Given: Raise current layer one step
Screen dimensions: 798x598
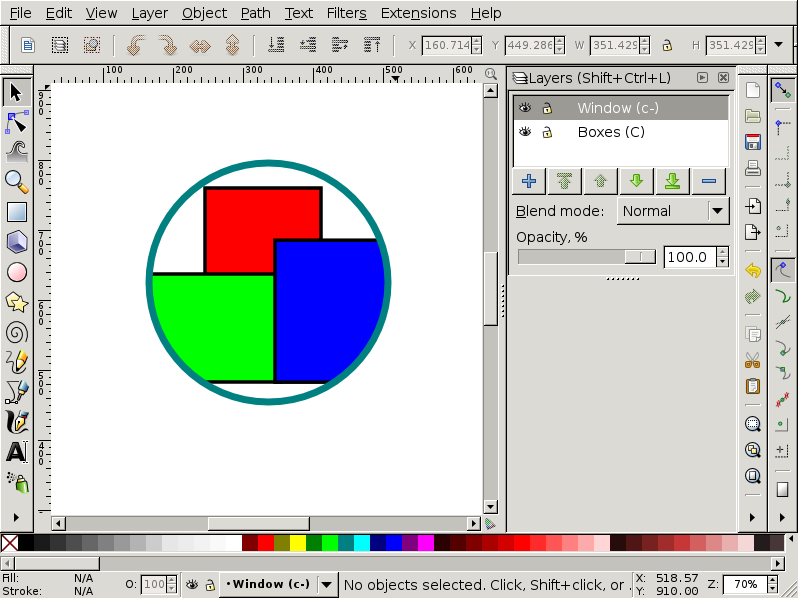Looking at the screenshot, I should click(601, 181).
